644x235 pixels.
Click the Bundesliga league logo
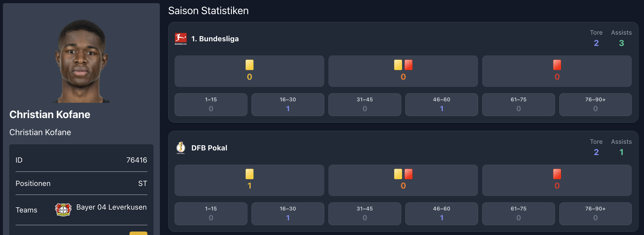pos(181,39)
